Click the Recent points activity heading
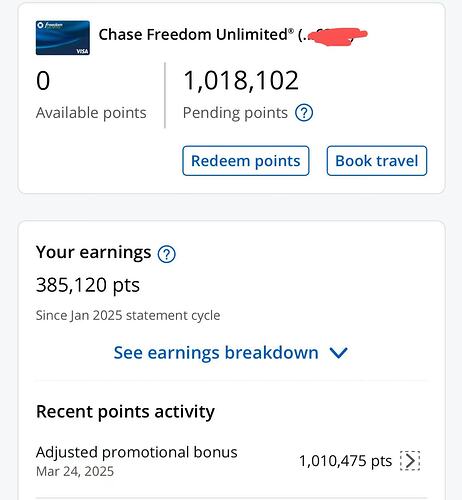 click(x=125, y=412)
